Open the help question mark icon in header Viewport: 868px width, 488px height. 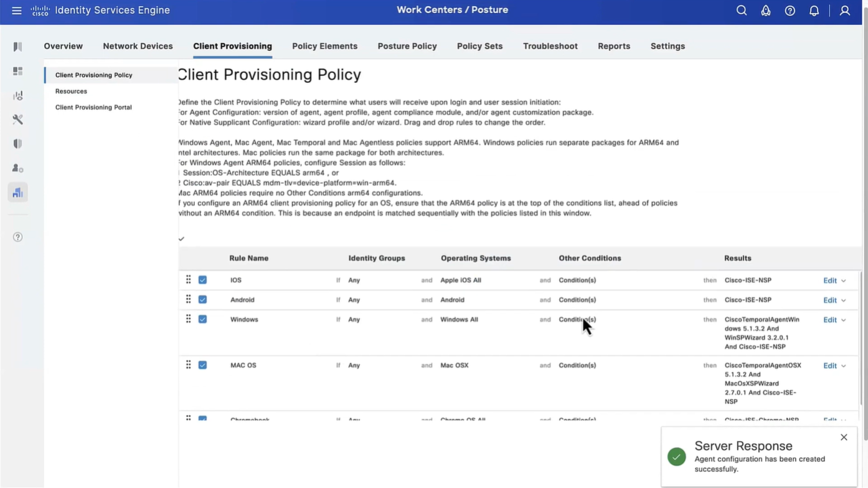790,11
